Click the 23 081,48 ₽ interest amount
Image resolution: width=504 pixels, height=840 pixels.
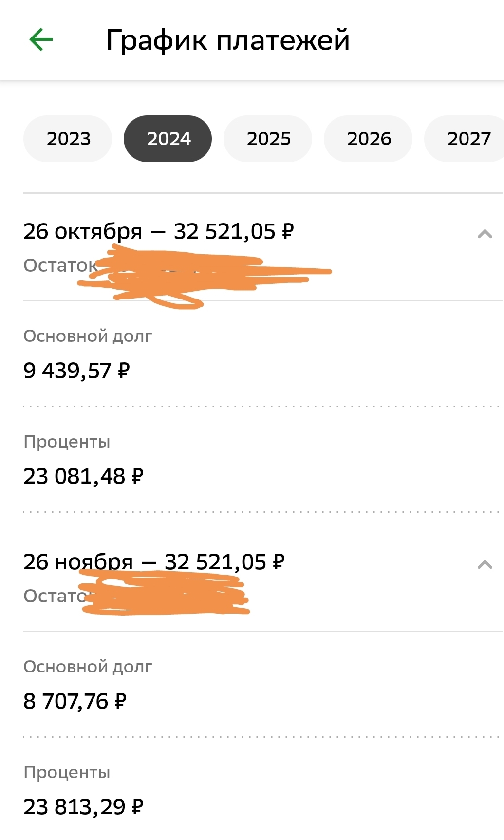(x=83, y=476)
